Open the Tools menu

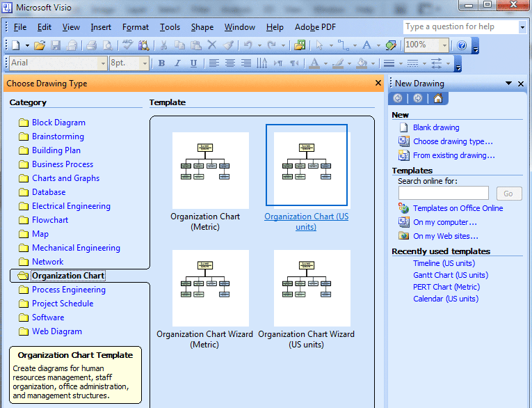[170, 27]
